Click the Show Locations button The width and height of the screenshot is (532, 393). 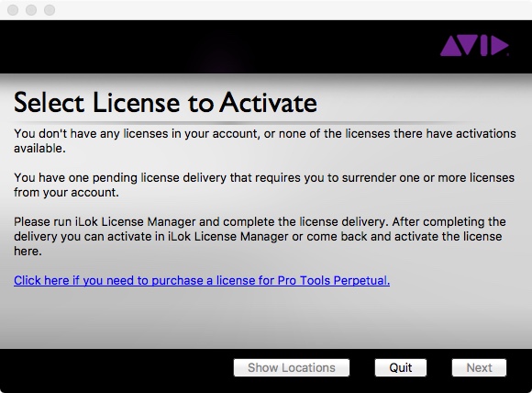(x=292, y=367)
